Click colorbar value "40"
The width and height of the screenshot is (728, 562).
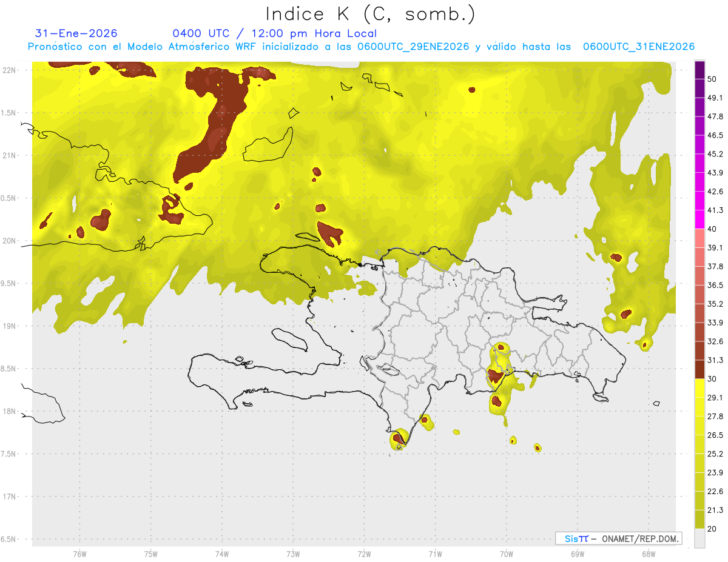pyautogui.click(x=712, y=229)
